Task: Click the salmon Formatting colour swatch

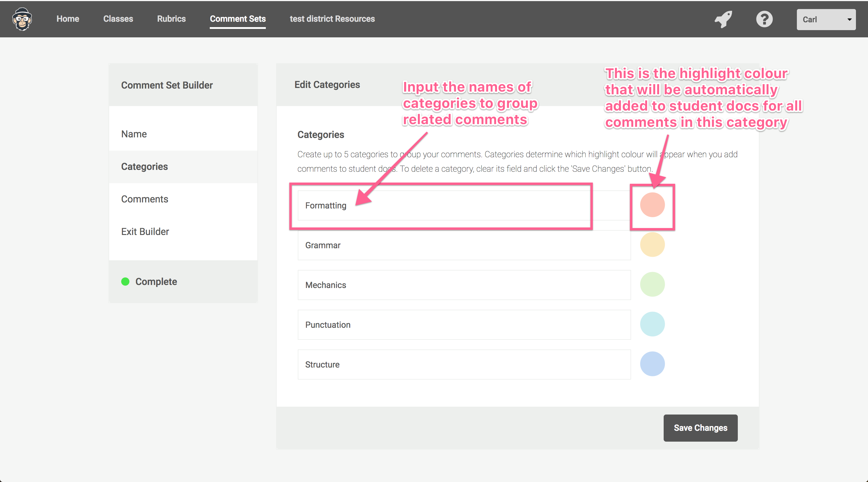Action: [652, 205]
